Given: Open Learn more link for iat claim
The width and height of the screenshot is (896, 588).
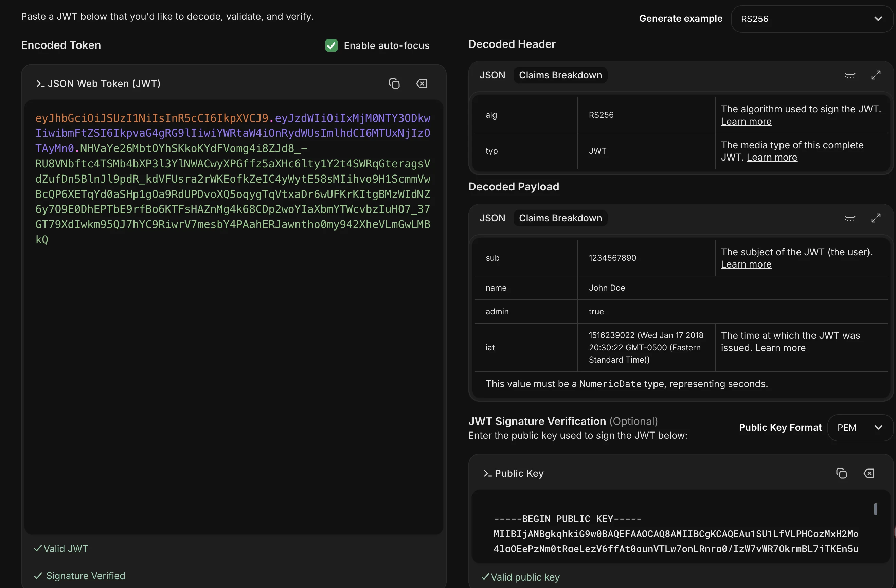Looking at the screenshot, I should tap(781, 348).
